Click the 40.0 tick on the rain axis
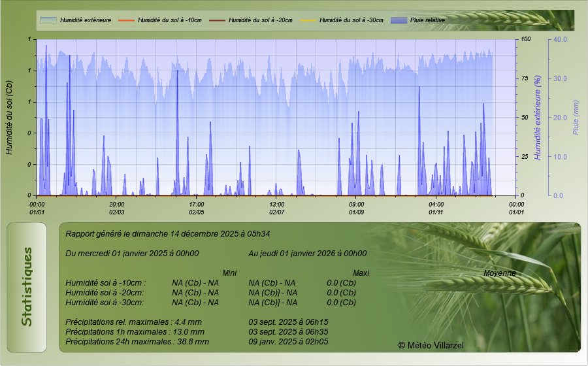 560,39
